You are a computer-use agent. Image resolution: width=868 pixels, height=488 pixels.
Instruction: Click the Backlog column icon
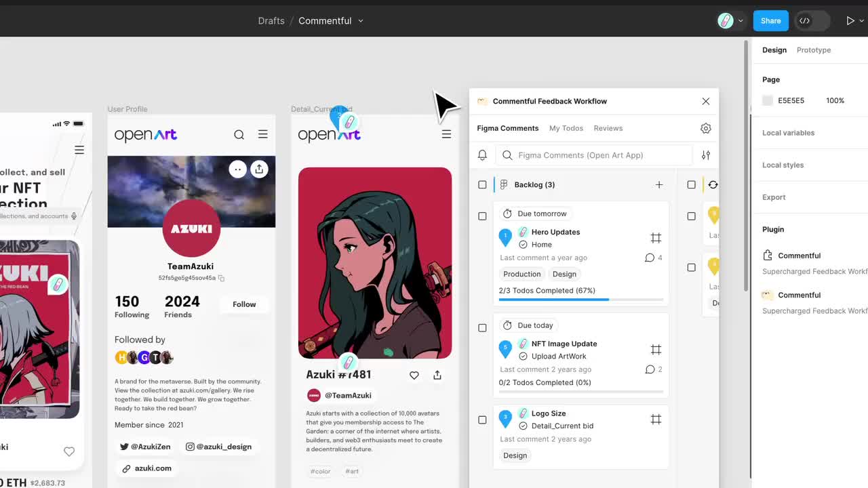[504, 184]
